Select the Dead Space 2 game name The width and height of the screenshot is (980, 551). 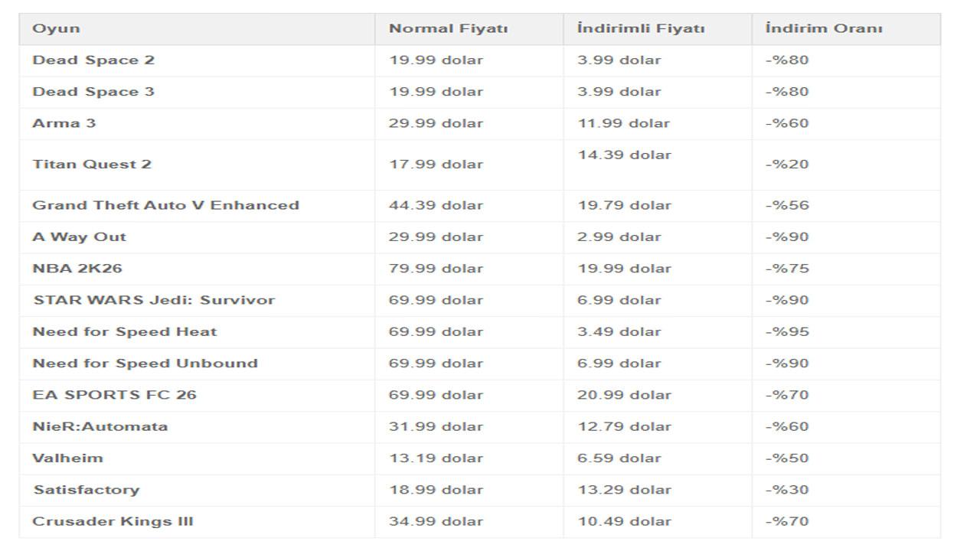click(93, 60)
